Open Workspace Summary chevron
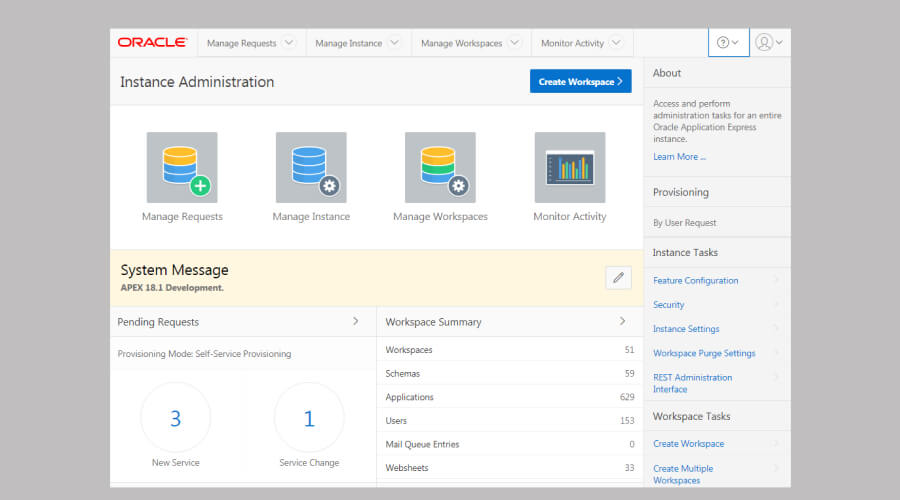 623,321
